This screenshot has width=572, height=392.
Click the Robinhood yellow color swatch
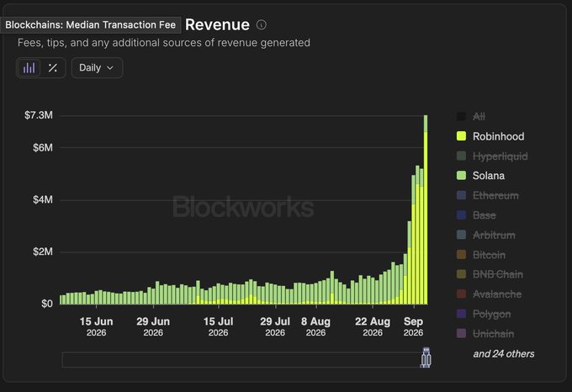[462, 136]
